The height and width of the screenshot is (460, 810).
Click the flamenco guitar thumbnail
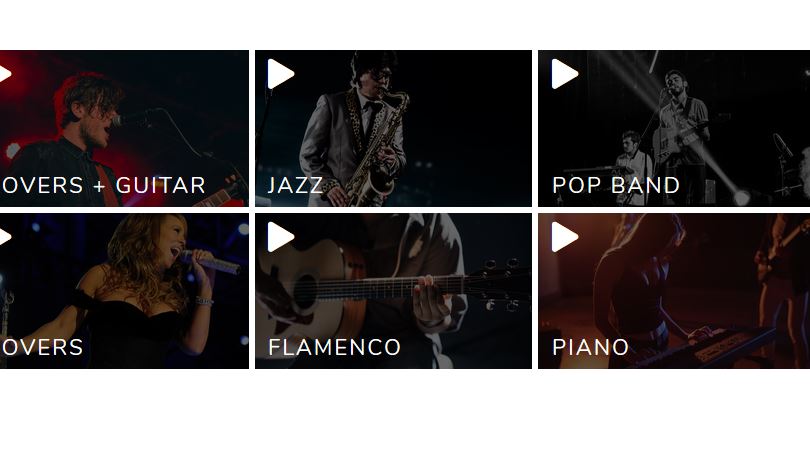click(x=393, y=291)
